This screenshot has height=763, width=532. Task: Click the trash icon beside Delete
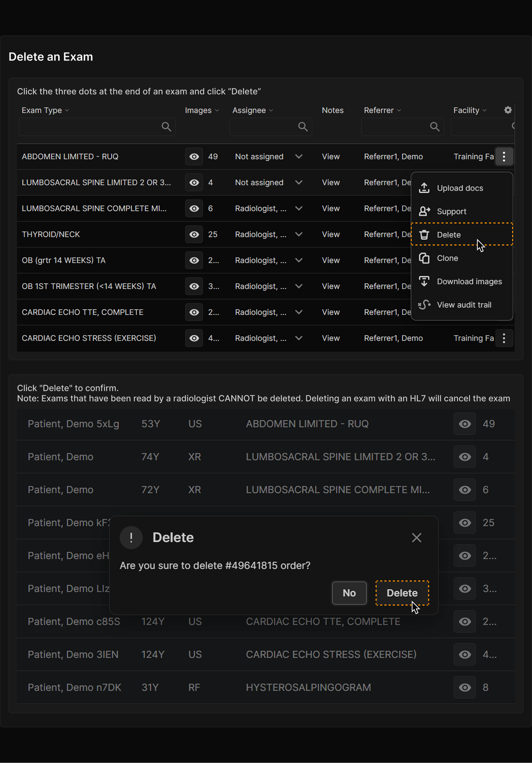pyautogui.click(x=424, y=235)
